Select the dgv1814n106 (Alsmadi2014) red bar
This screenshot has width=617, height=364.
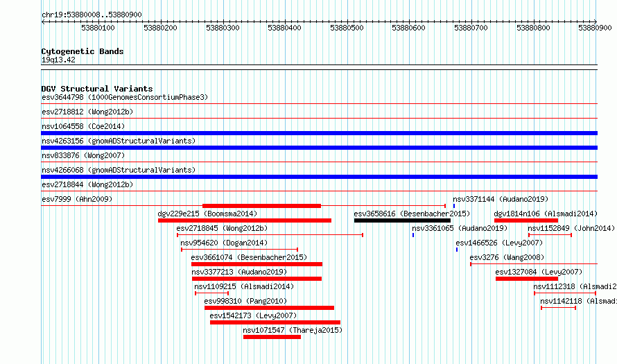526,220
